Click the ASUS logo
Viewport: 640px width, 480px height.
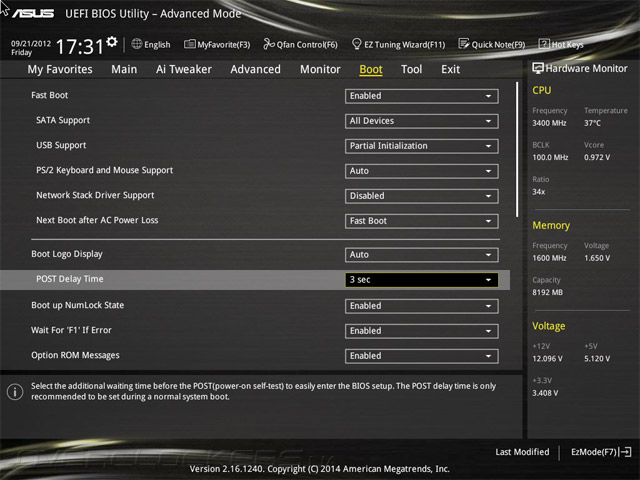33,13
